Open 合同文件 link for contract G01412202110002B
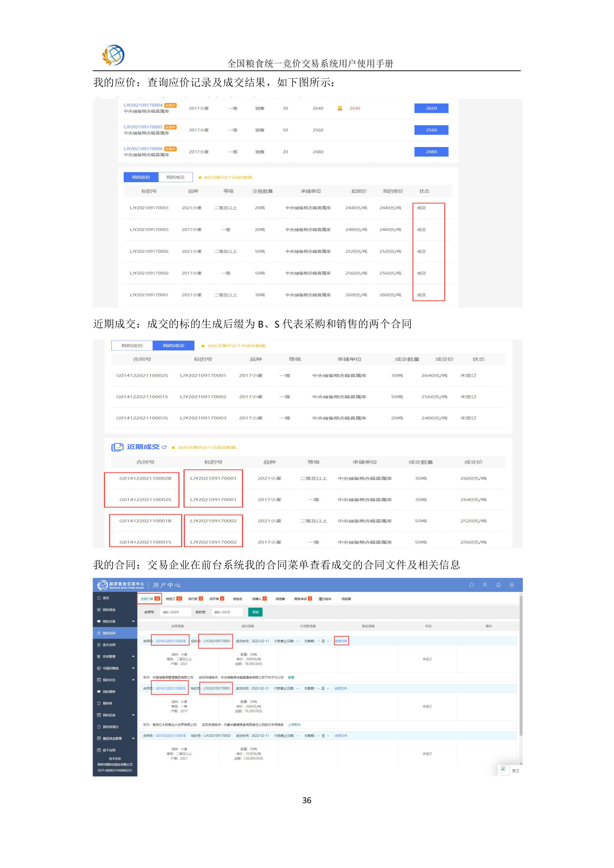 pos(341,641)
